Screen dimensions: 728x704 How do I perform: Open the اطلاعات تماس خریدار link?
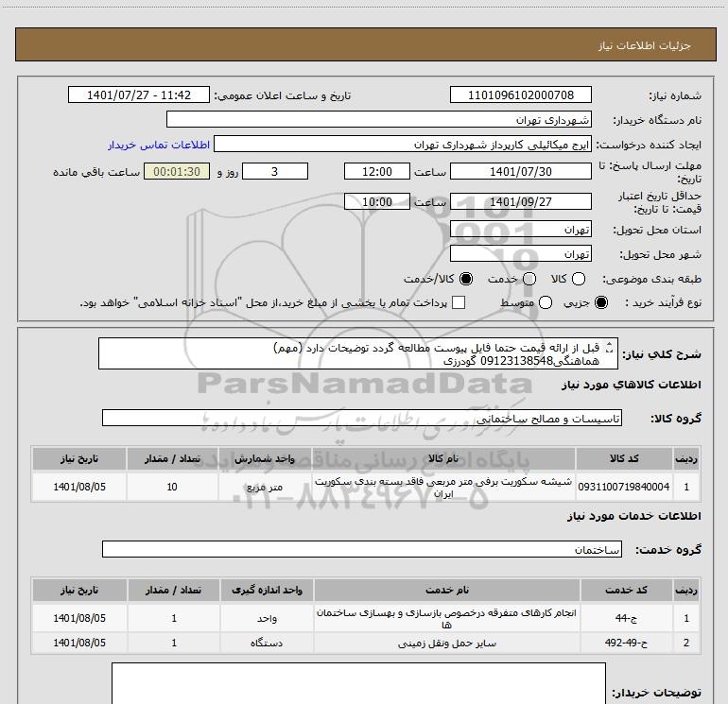point(159,145)
